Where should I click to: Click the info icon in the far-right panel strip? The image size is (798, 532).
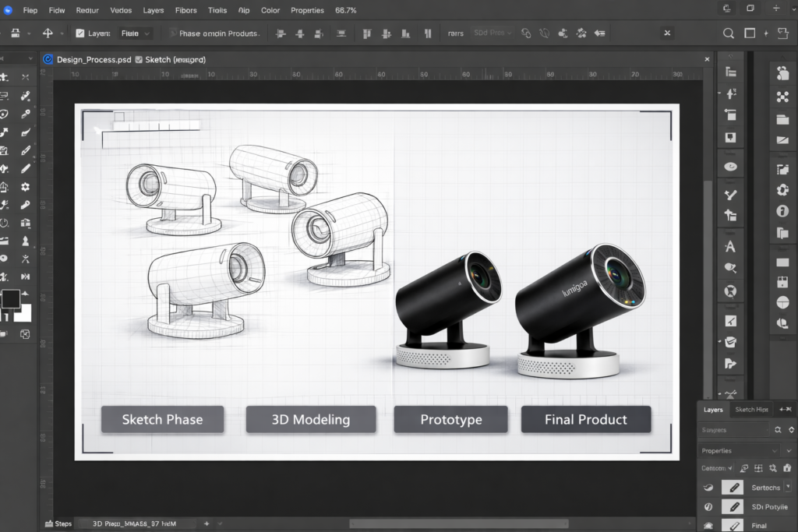point(782,211)
